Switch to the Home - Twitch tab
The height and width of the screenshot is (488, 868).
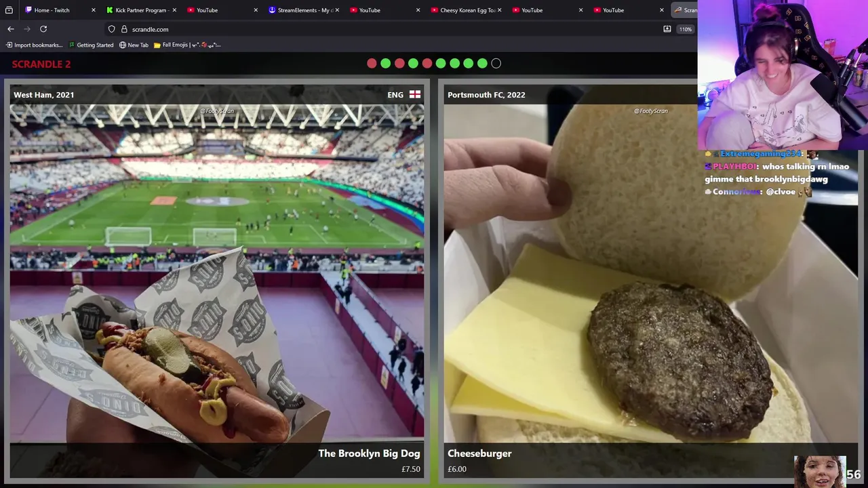pos(59,10)
